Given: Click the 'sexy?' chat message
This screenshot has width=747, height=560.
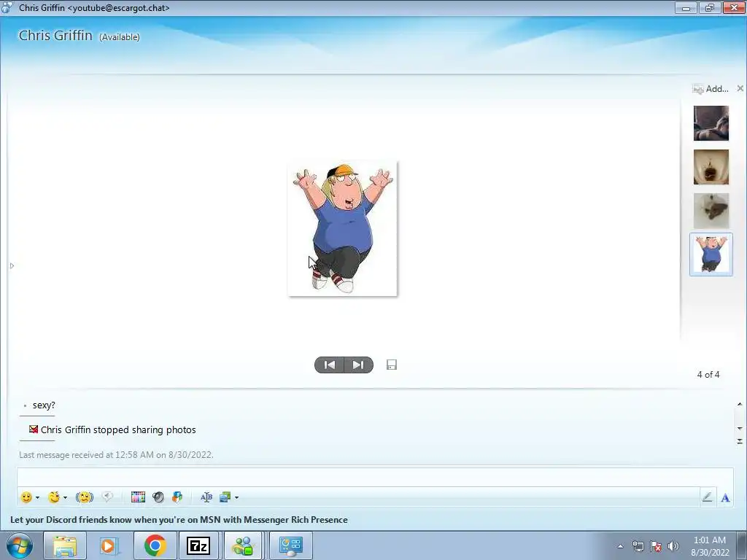Looking at the screenshot, I should pyautogui.click(x=44, y=405).
